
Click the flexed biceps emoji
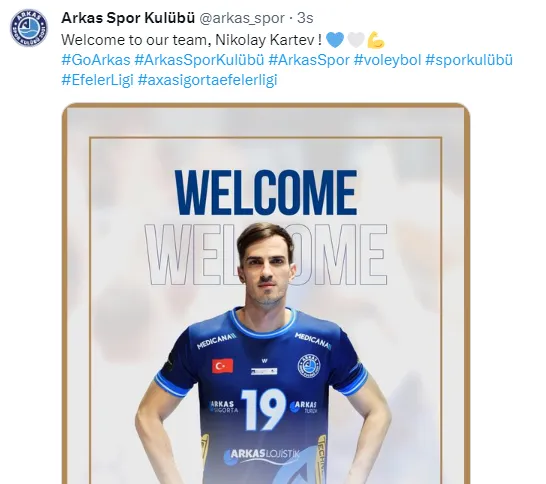(x=376, y=40)
